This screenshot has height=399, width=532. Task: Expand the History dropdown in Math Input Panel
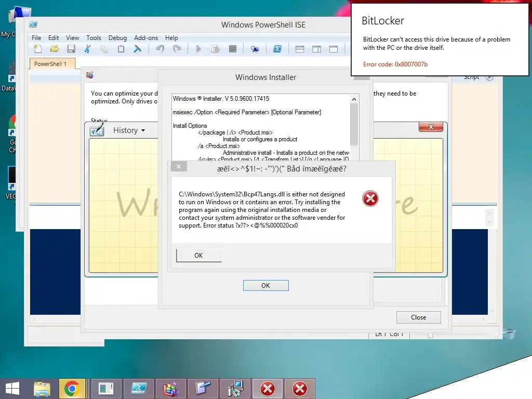coord(129,130)
